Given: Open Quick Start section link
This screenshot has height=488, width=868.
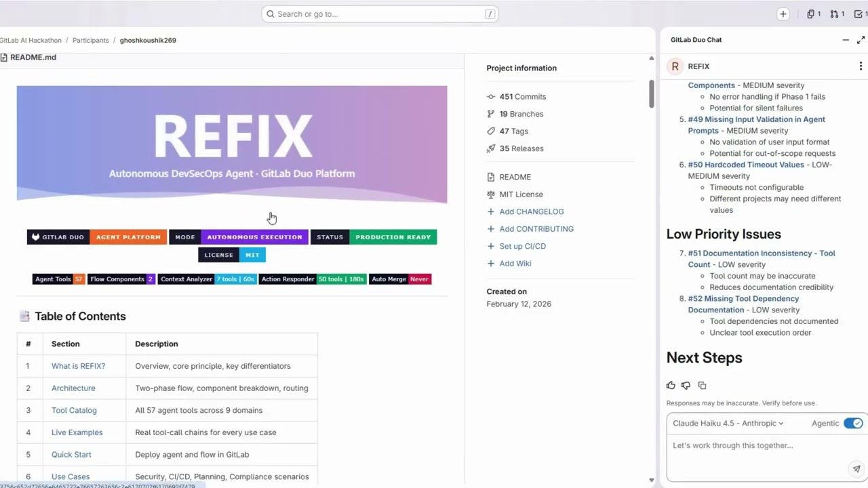Looking at the screenshot, I should point(71,455).
